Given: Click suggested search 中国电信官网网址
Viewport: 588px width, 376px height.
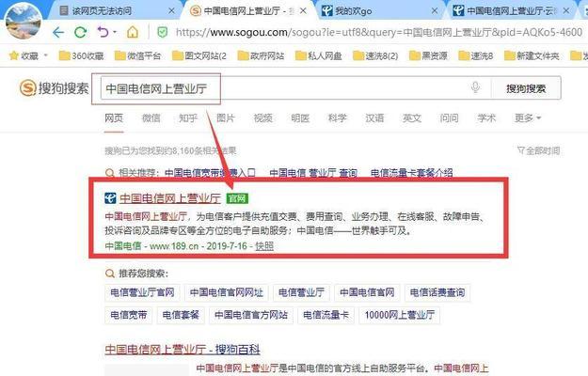Looking at the screenshot, I should pos(227,292).
